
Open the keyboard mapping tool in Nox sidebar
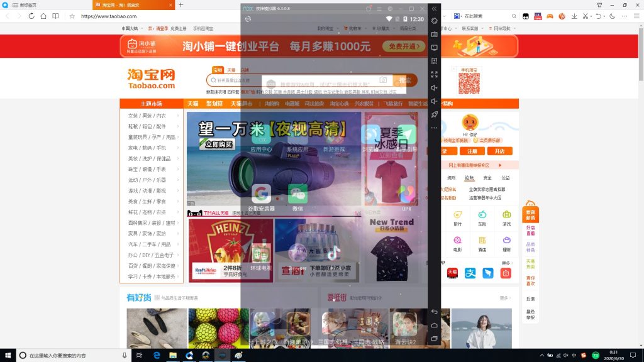coord(434,35)
